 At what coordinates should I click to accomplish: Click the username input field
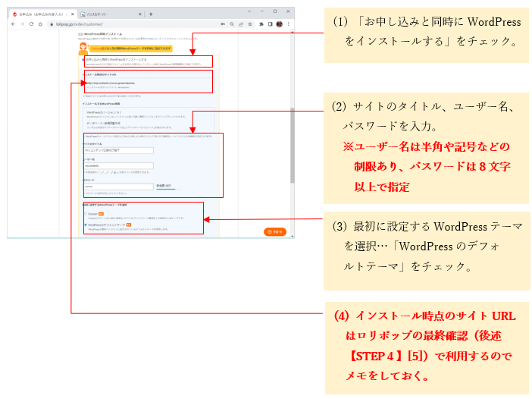click(x=118, y=165)
